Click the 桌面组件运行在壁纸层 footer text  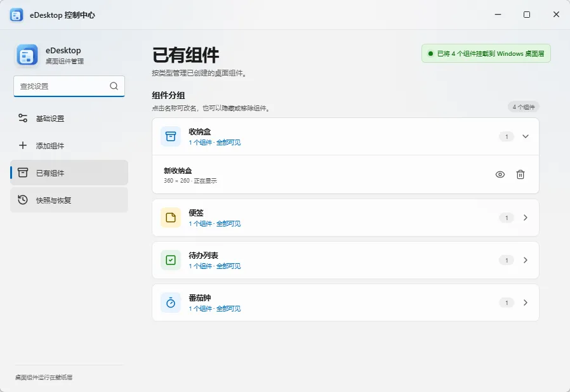(44, 377)
